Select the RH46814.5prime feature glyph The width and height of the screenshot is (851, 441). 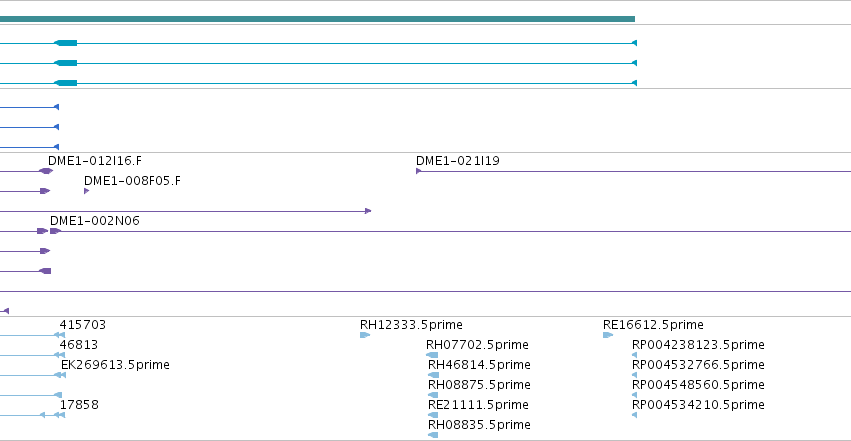point(433,375)
